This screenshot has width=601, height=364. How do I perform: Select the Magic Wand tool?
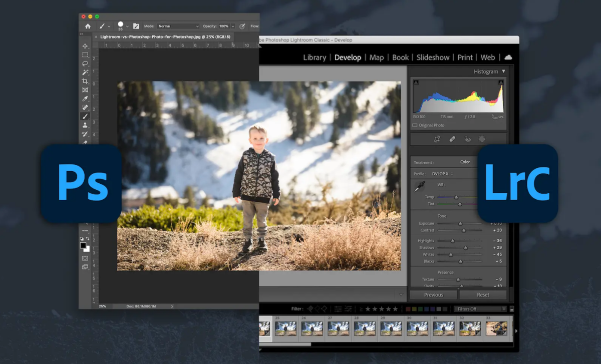pyautogui.click(x=85, y=72)
